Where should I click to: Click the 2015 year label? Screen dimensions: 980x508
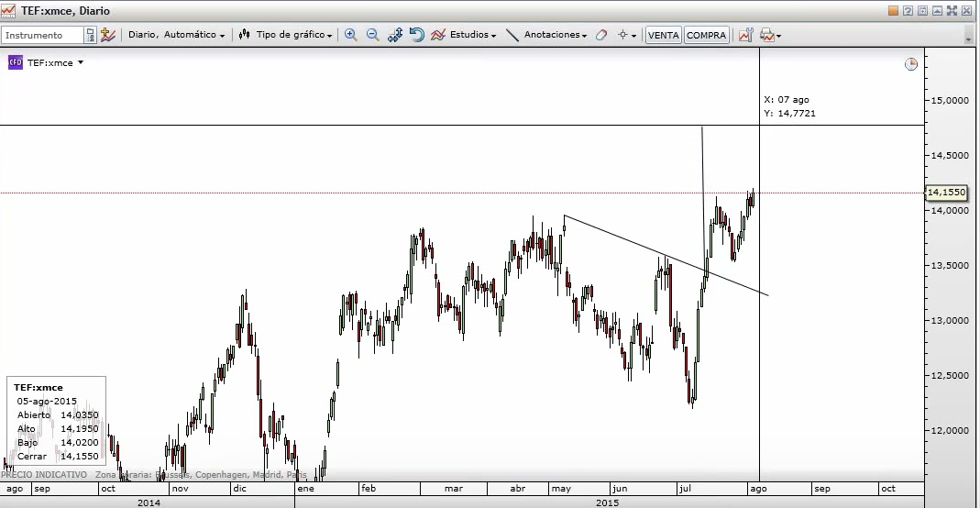(608, 502)
